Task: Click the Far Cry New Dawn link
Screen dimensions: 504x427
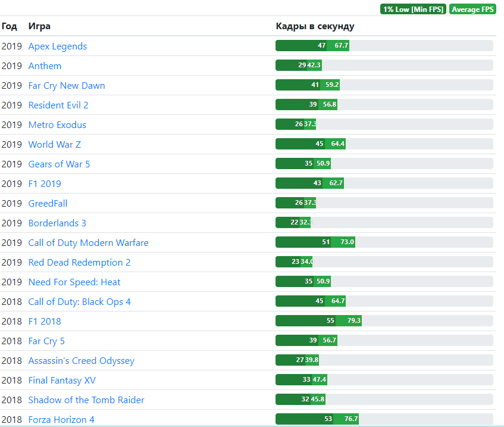Action: pos(67,86)
